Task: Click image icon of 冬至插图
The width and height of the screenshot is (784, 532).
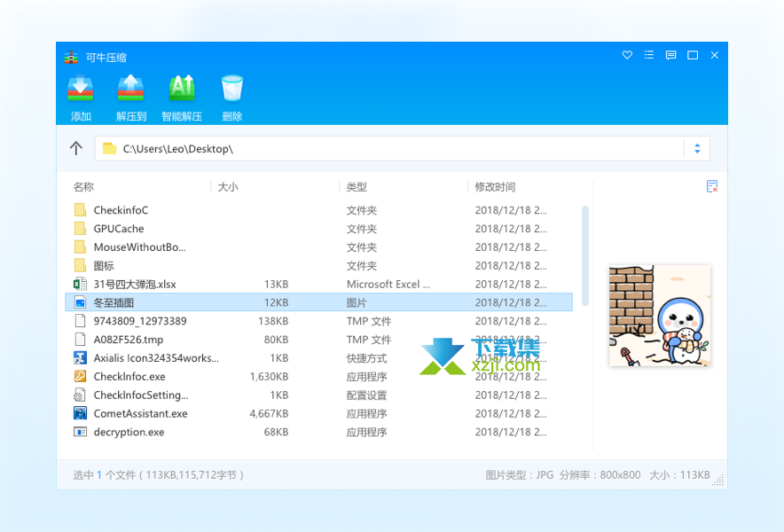Action: [x=80, y=302]
